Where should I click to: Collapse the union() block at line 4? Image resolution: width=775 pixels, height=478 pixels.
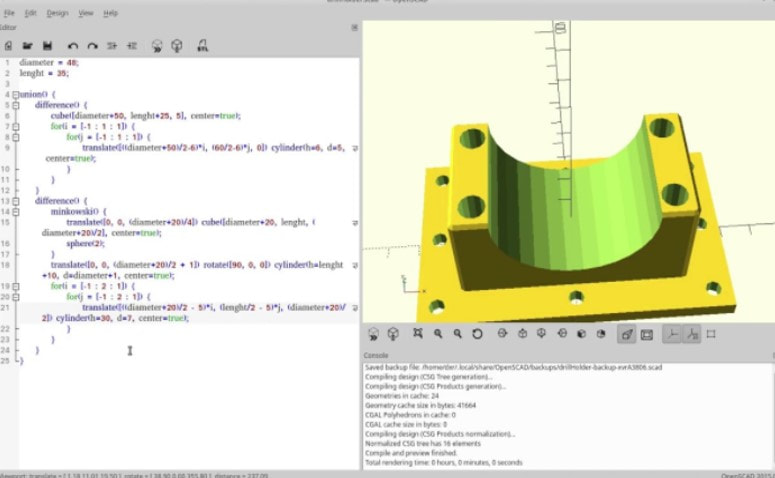pos(15,95)
